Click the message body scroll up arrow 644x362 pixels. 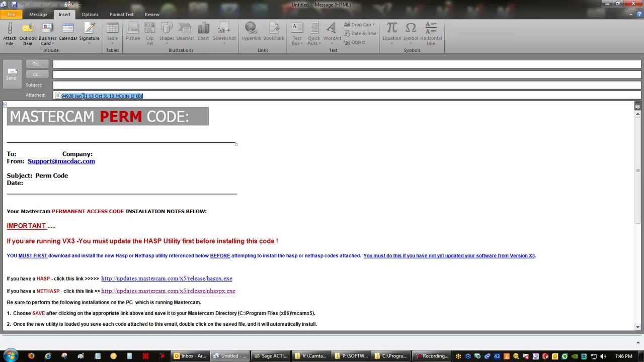(637, 114)
